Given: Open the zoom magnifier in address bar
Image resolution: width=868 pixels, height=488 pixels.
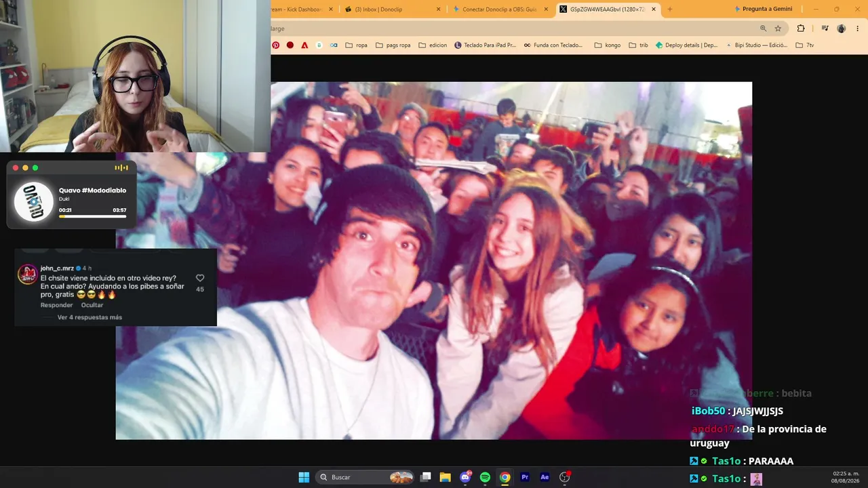Looking at the screenshot, I should [x=763, y=28].
